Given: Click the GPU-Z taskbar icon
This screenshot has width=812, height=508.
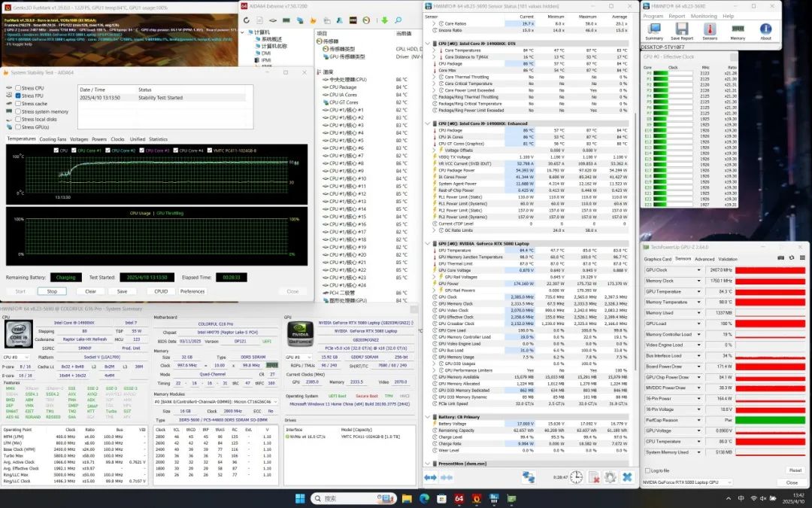Looking at the screenshot, I should pos(511,499).
